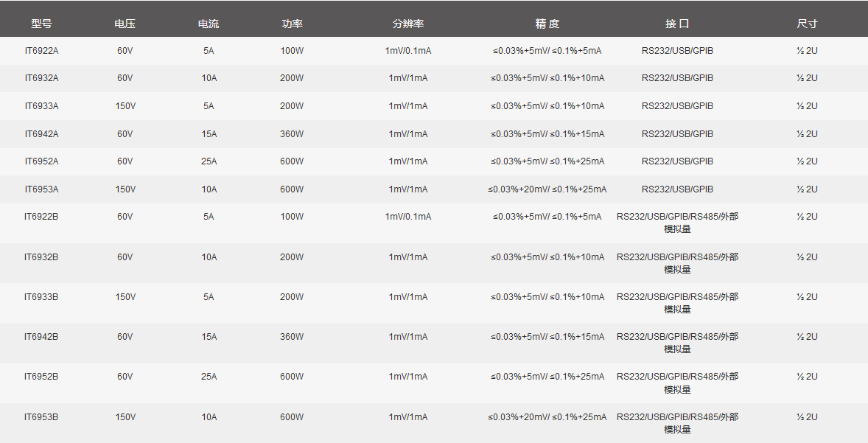Click accuracy value in IT6922A row
Image resolution: width=868 pixels, height=443 pixels.
[547, 51]
